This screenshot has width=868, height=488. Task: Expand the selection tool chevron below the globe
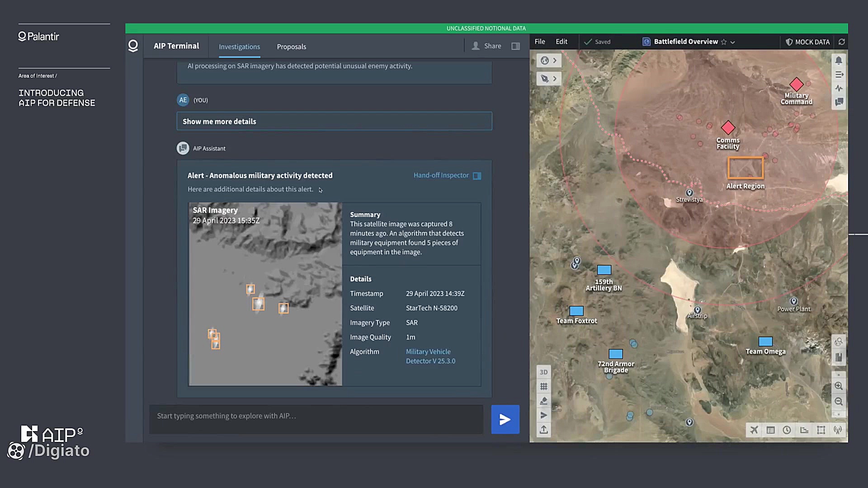click(555, 79)
